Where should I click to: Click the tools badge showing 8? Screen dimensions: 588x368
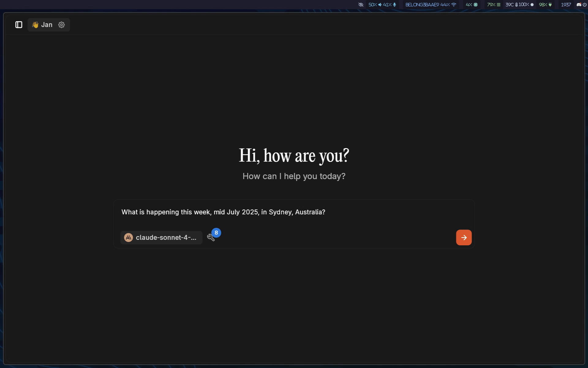pyautogui.click(x=216, y=233)
